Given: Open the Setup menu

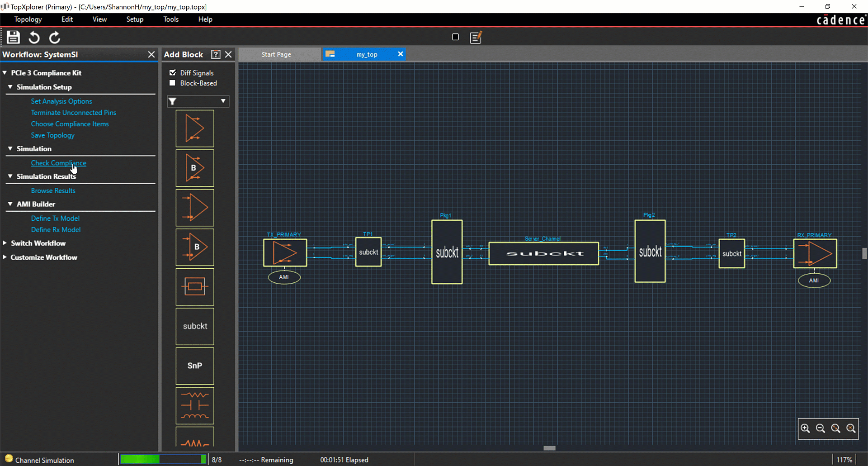Looking at the screenshot, I should [x=135, y=19].
